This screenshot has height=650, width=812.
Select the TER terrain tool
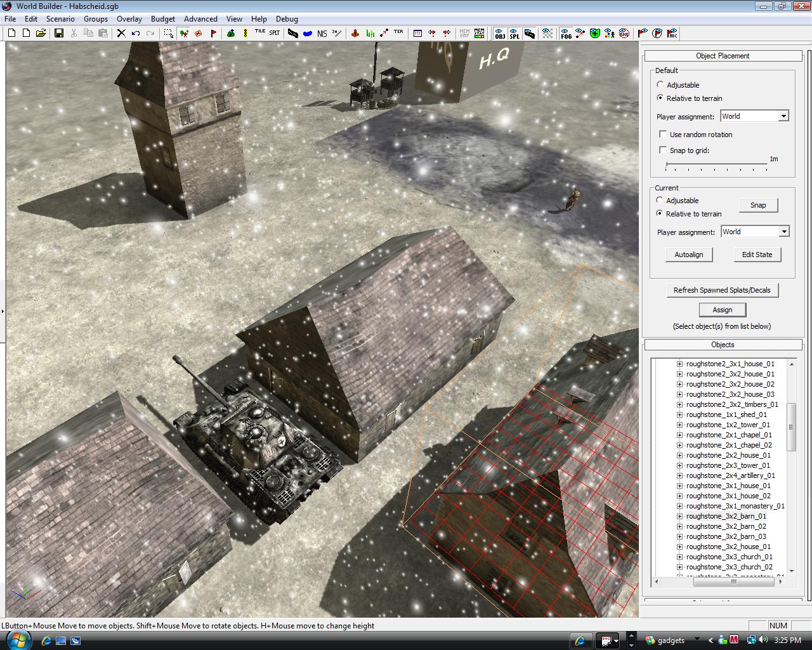398,32
